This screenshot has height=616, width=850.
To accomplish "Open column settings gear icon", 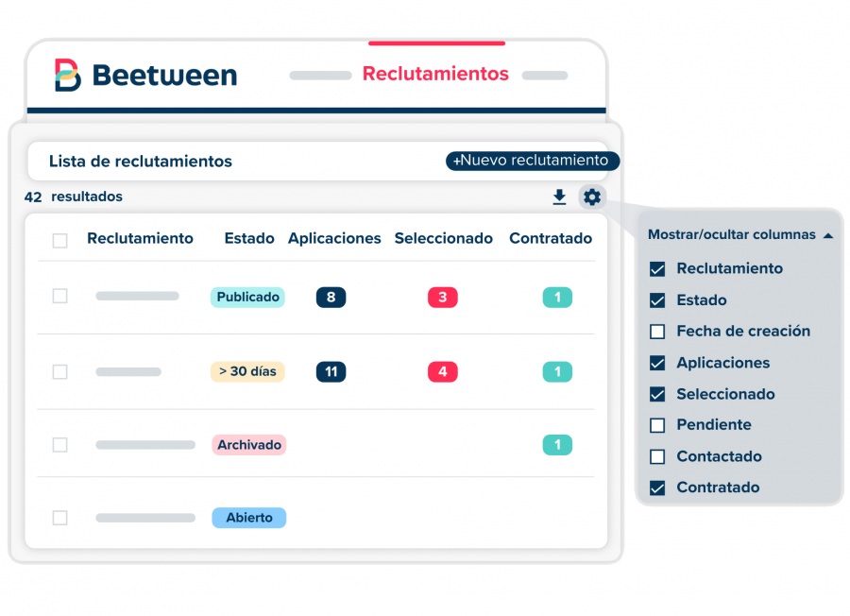I will [592, 197].
